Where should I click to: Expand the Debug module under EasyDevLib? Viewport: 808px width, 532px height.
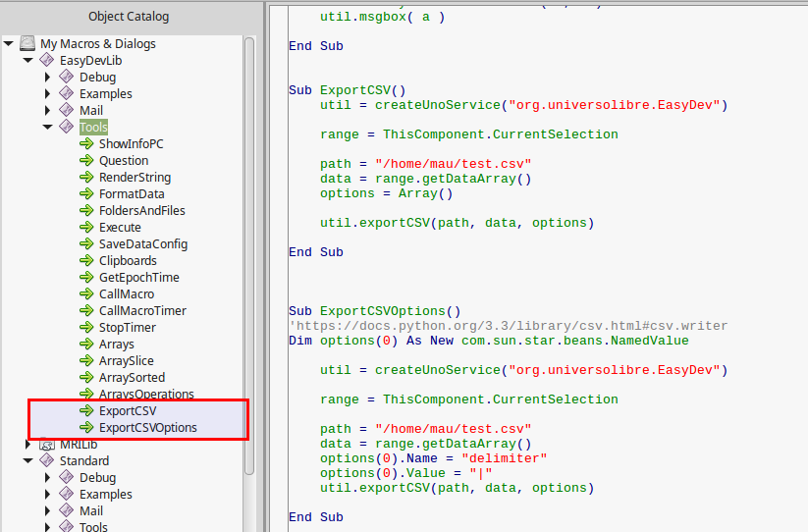(x=47, y=78)
